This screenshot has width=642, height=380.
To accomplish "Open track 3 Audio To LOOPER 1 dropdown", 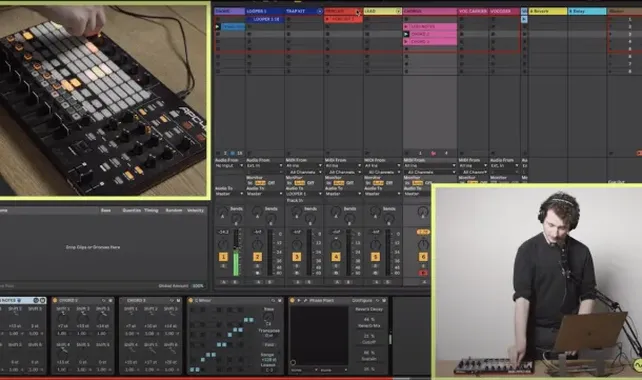I will (304, 194).
